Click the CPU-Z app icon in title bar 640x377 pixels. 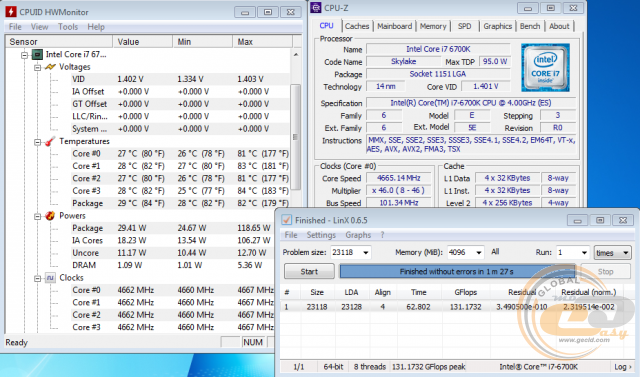click(316, 8)
